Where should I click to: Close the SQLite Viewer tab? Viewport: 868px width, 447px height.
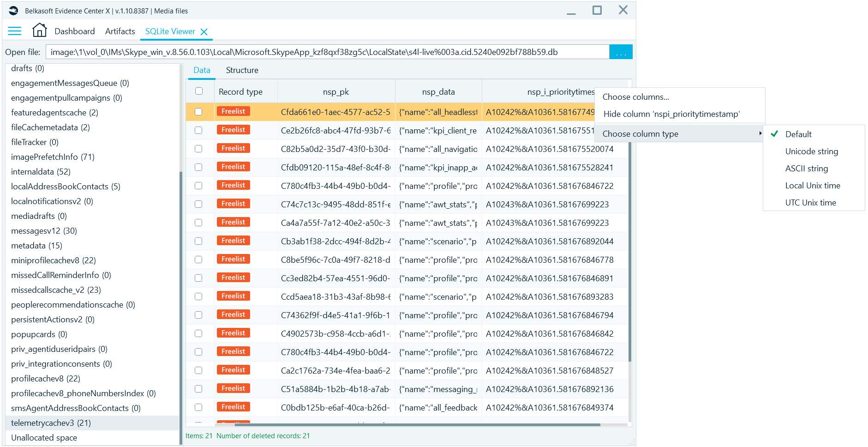click(x=204, y=31)
